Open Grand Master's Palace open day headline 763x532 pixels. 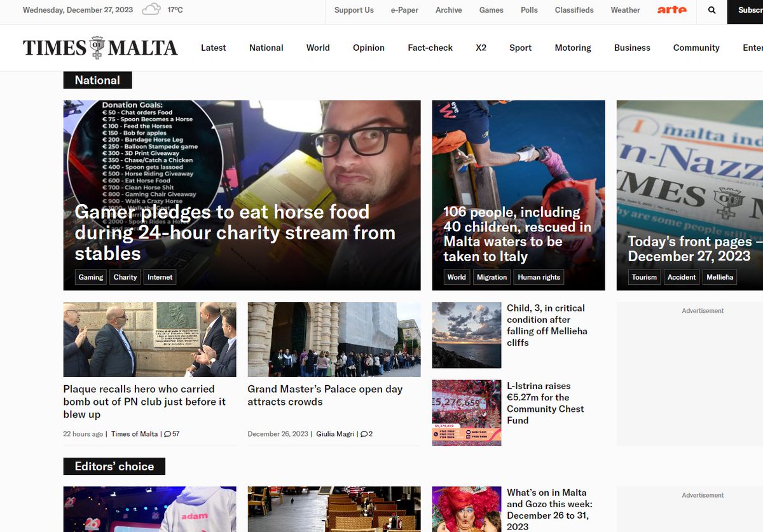(x=325, y=395)
